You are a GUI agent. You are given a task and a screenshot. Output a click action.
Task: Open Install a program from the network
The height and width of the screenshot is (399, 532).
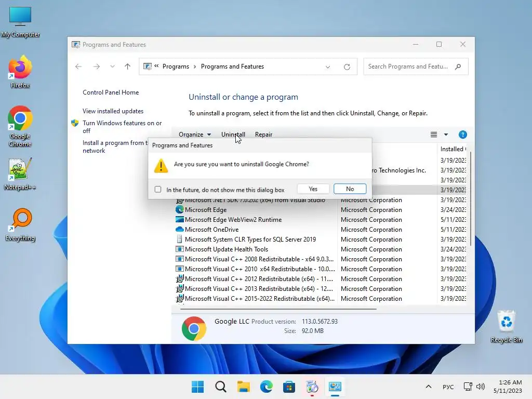click(115, 147)
